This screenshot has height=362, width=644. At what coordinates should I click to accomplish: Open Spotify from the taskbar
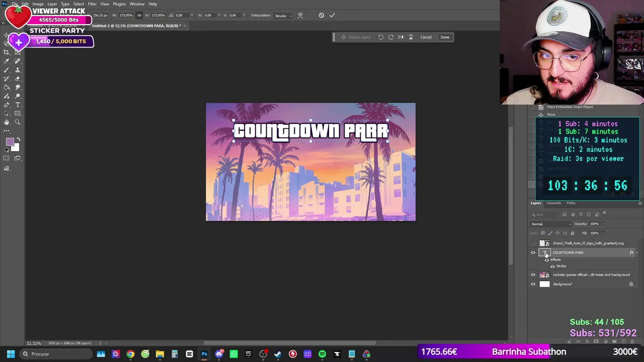pyautogui.click(x=322, y=354)
